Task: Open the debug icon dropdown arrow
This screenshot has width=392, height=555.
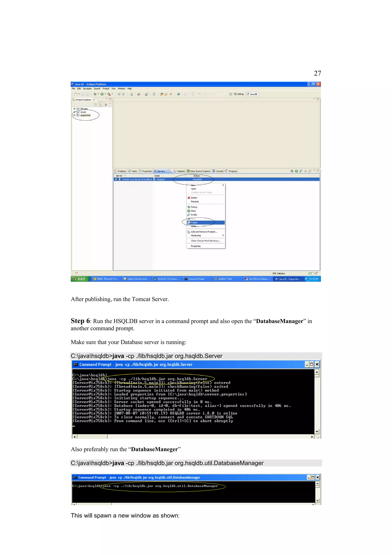Action: pyautogui.click(x=98, y=94)
